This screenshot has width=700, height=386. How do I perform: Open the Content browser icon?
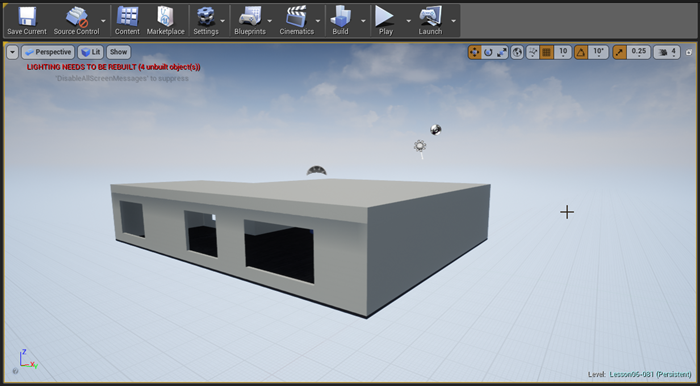coord(127,21)
